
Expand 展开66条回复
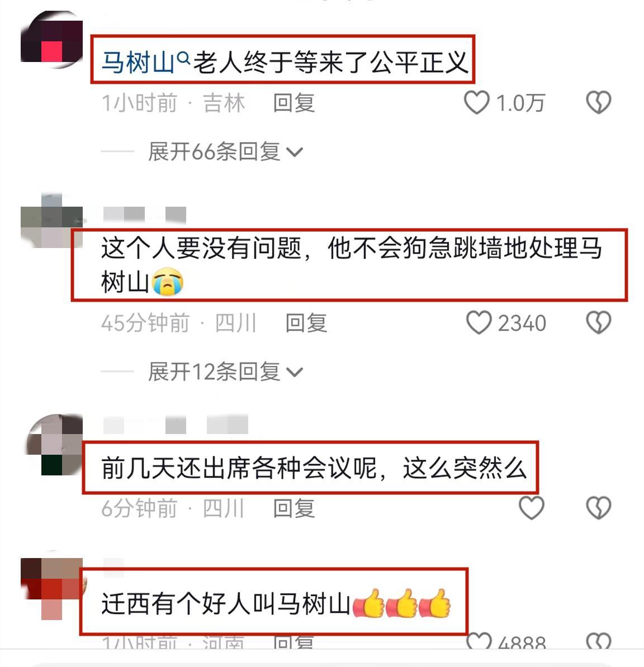pyautogui.click(x=225, y=152)
